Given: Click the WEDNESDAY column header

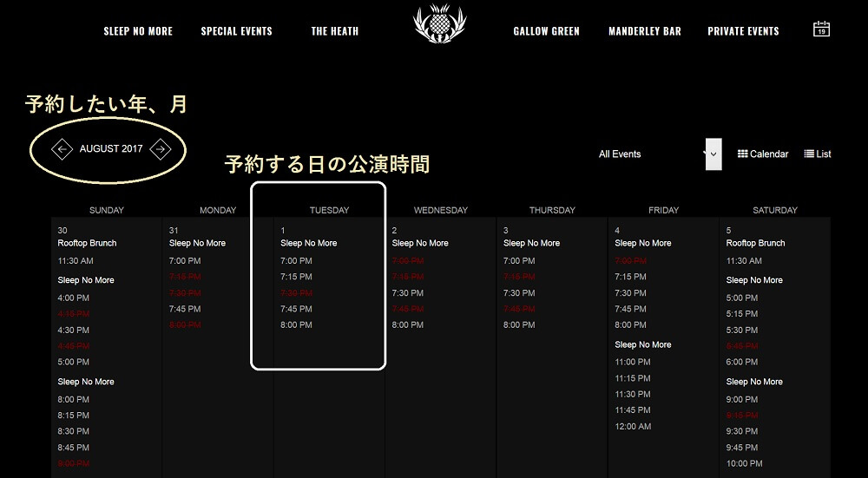Looking at the screenshot, I should 441,210.
